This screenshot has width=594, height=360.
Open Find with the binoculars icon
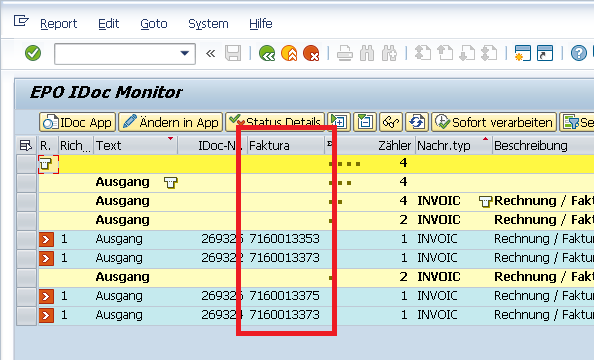point(367,53)
